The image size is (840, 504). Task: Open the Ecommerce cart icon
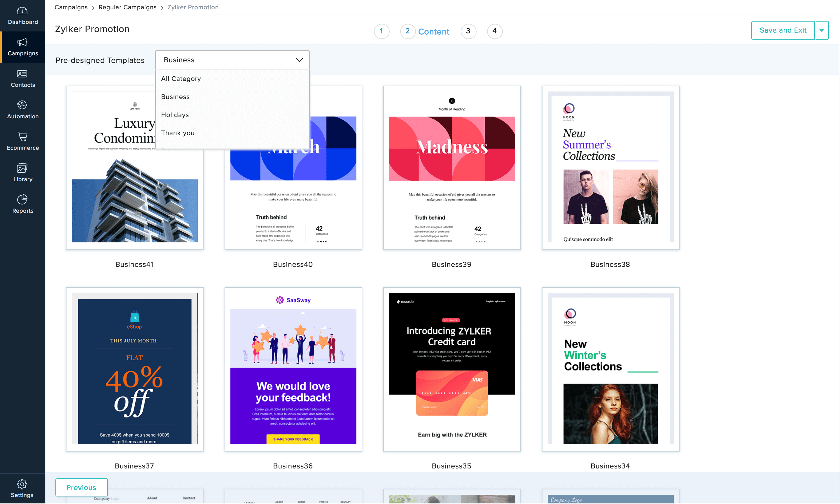click(22, 137)
